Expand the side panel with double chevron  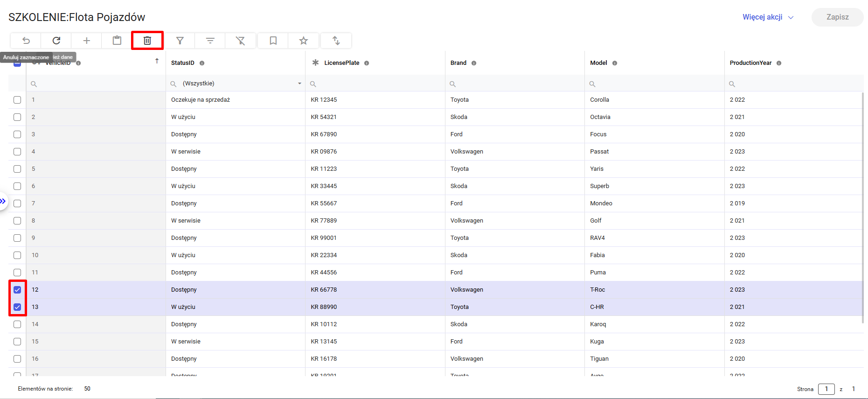point(3,201)
